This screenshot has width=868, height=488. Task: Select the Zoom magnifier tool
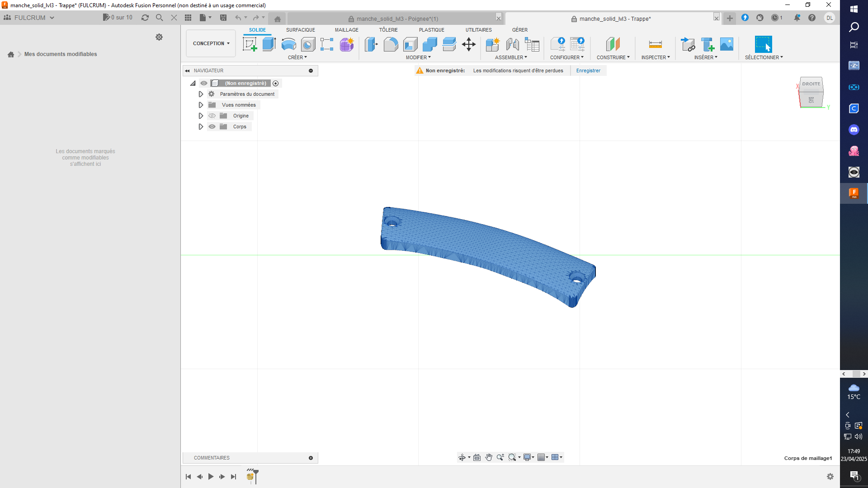click(500, 457)
